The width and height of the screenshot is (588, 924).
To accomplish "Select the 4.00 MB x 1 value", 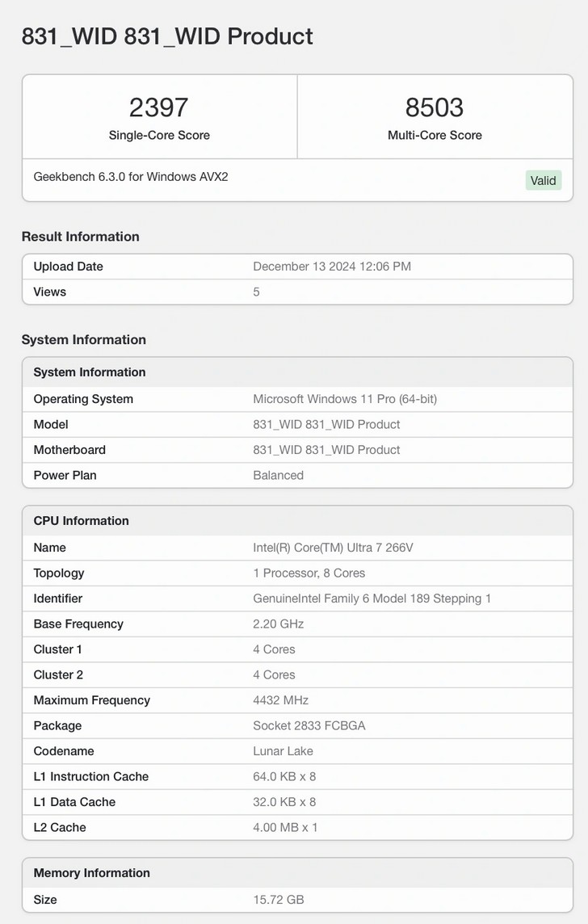I will click(285, 827).
